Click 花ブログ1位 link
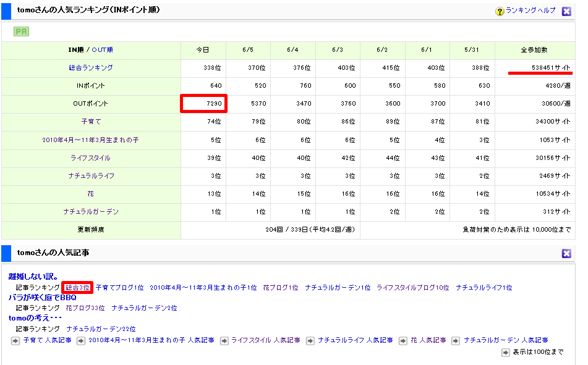 coord(281,288)
